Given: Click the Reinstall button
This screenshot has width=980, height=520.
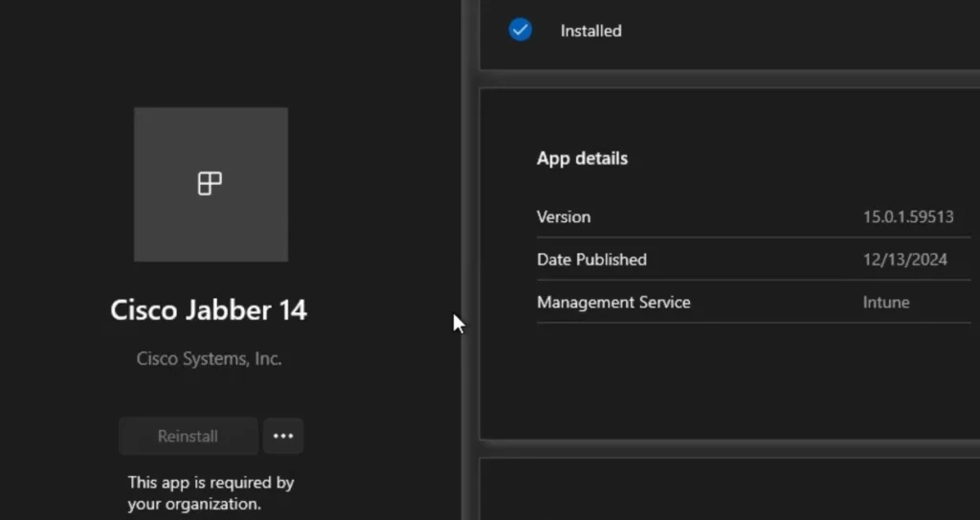Looking at the screenshot, I should 189,436.
